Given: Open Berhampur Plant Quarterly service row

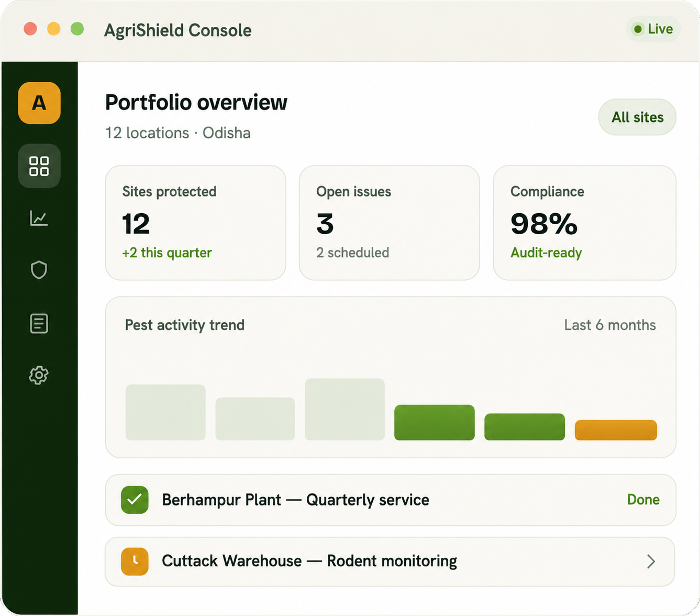Looking at the screenshot, I should pos(391,500).
